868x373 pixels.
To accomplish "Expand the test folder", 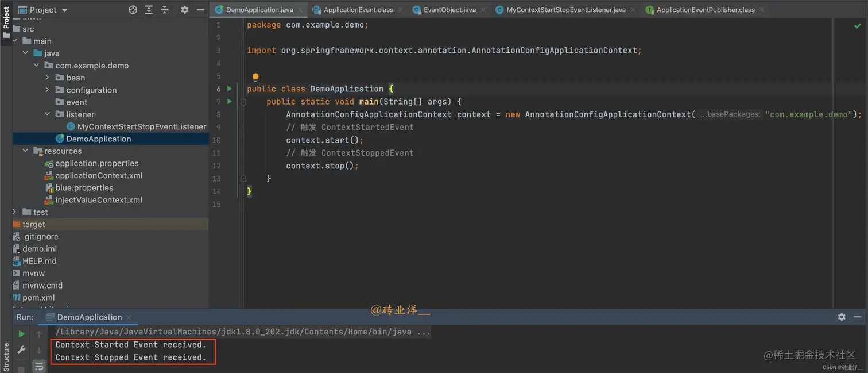I will pos(15,212).
